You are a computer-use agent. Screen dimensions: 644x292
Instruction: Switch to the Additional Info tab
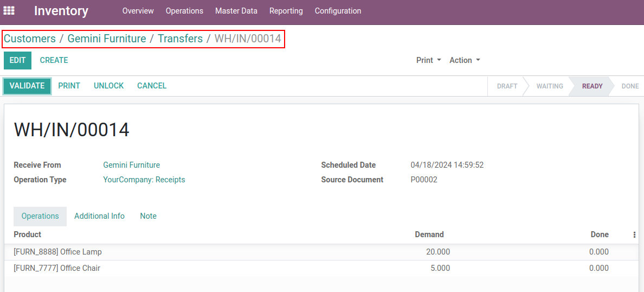click(99, 216)
